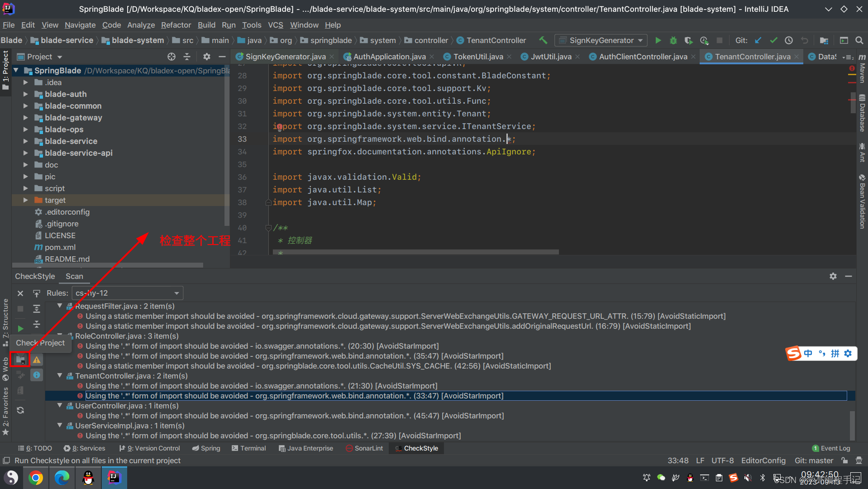The image size is (868, 489).
Task: Click the Check Project icon
Action: [20, 360]
